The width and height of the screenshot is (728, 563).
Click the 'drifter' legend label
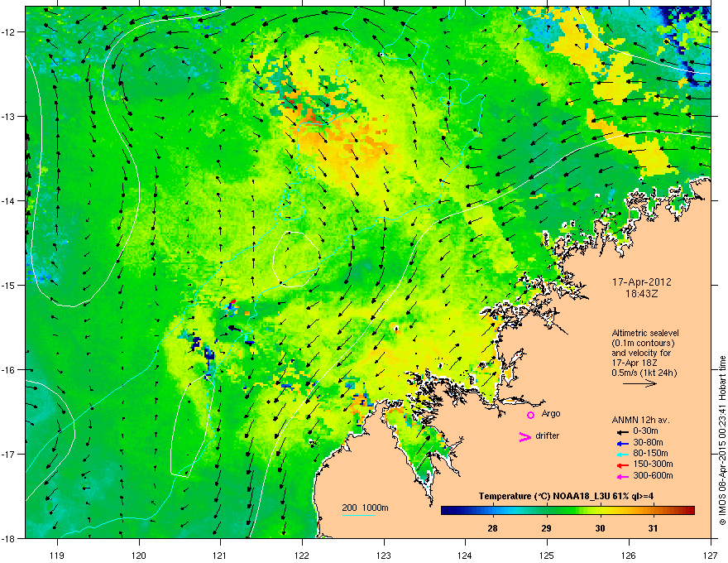(548, 435)
